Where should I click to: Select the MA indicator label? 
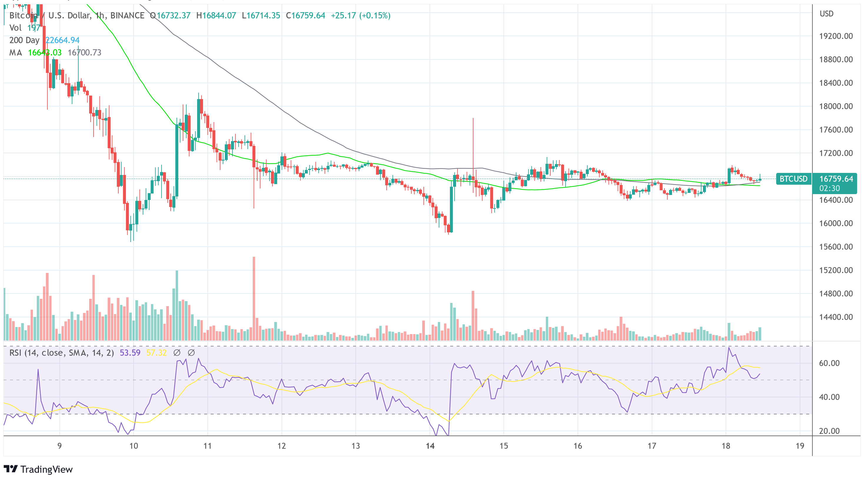tap(16, 53)
